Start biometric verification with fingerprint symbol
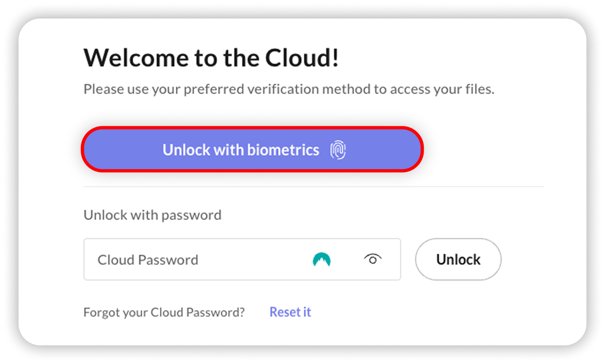The image size is (605, 364). [x=338, y=150]
